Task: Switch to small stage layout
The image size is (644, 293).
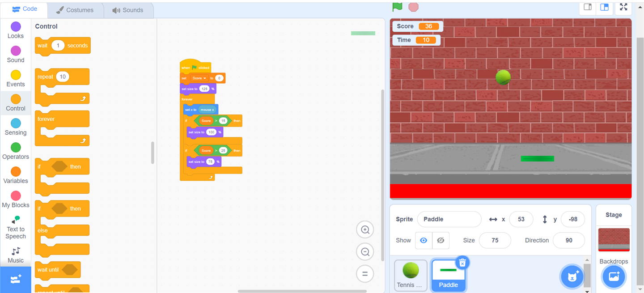Action: click(588, 8)
